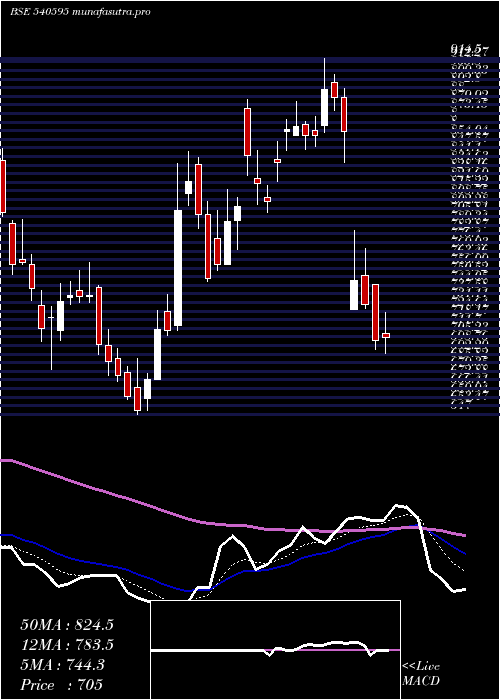Click the Price : 705 readout
This screenshot has width=500, height=700.
pos(62,685)
